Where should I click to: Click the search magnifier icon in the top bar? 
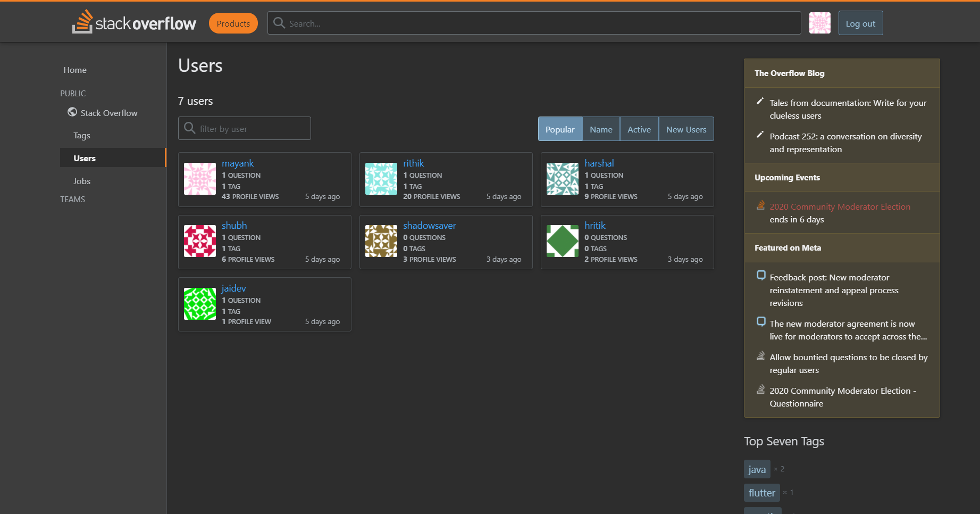point(279,23)
